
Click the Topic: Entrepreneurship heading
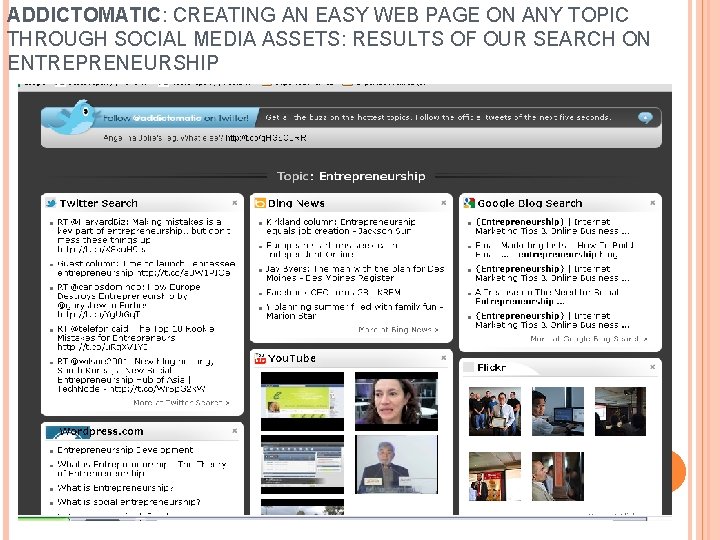click(x=351, y=176)
